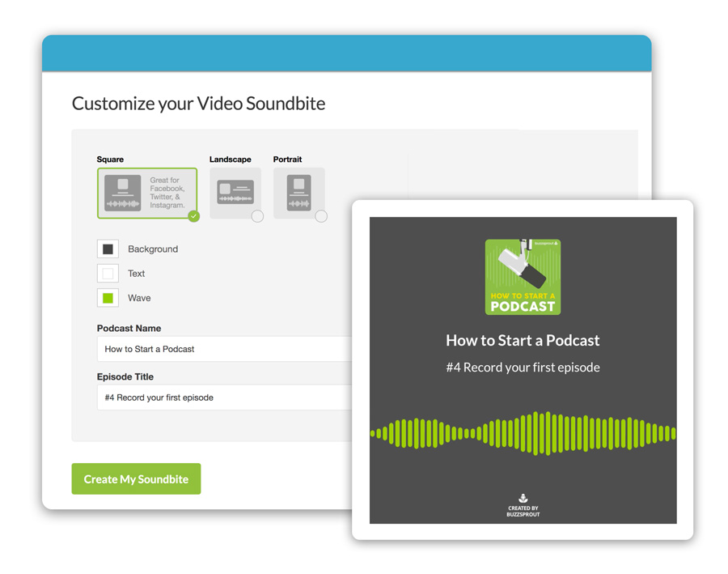Image resolution: width=728 pixels, height=574 pixels.
Task: Choose the Landscape layout icon
Action: coord(235,192)
